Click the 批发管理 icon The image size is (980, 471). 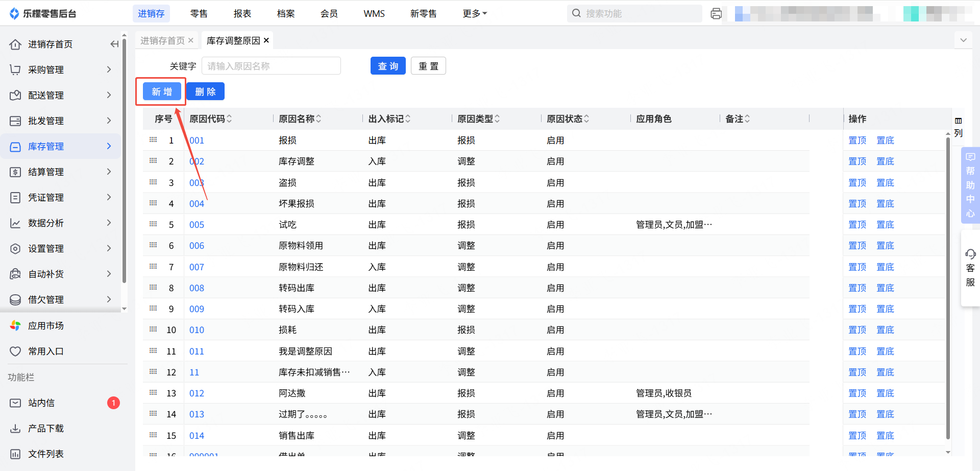[x=15, y=121]
